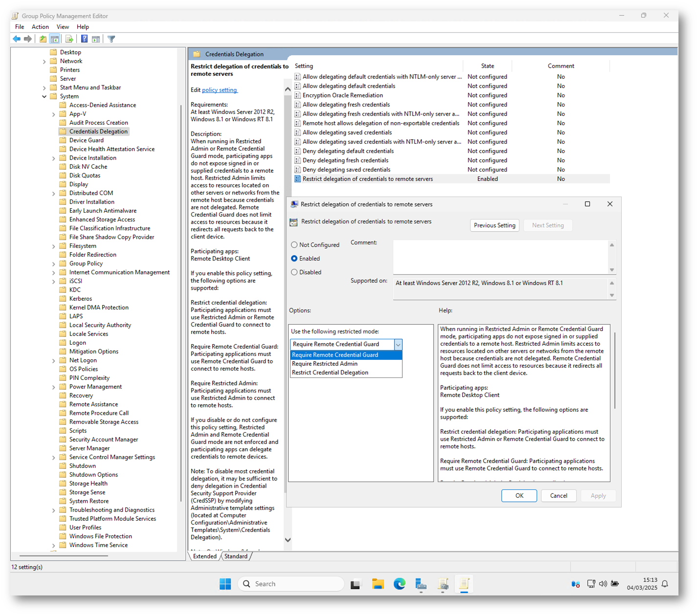699x616 pixels.
Task: Click the Up One Level folder icon
Action: click(43, 39)
